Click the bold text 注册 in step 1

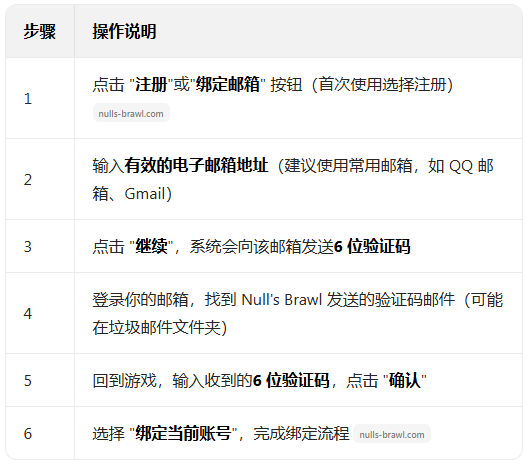[x=151, y=85]
